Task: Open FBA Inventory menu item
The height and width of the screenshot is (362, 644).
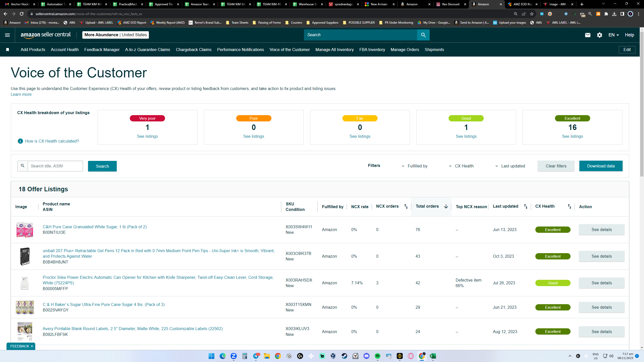Action: [x=372, y=50]
